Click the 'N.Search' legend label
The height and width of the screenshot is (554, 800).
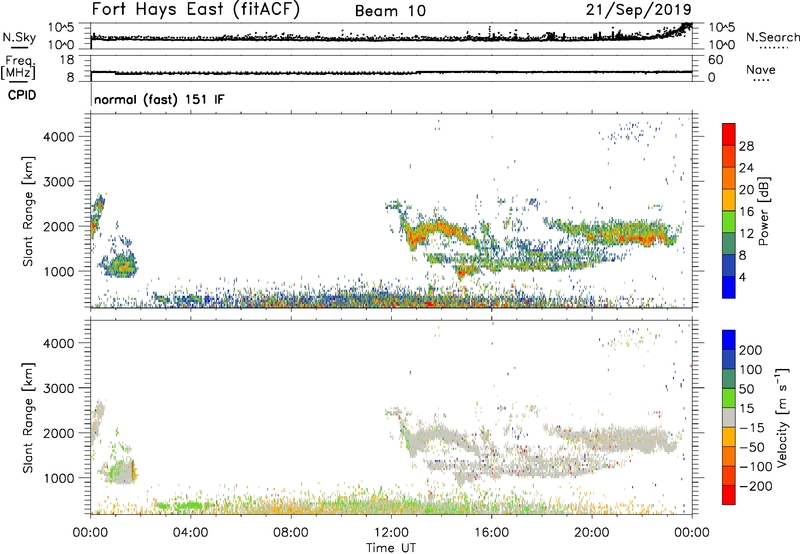point(772,37)
